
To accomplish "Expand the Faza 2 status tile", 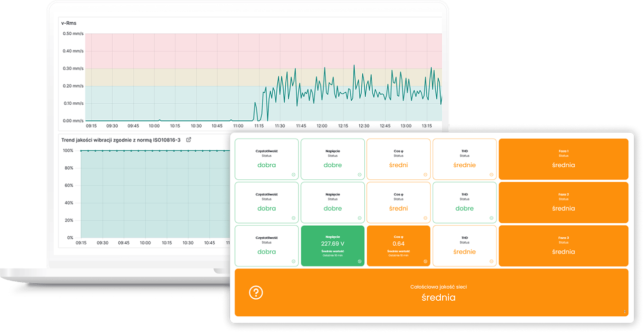I will [563, 203].
